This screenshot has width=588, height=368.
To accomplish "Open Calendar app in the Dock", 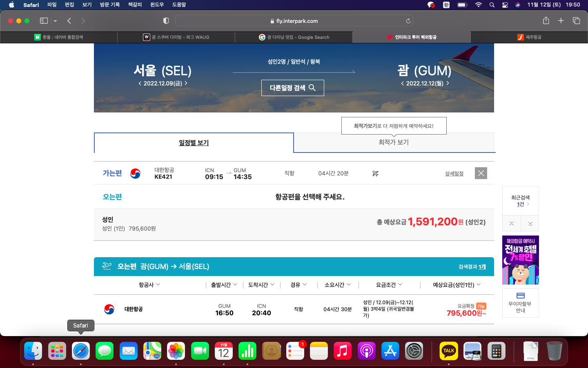I will (x=224, y=351).
